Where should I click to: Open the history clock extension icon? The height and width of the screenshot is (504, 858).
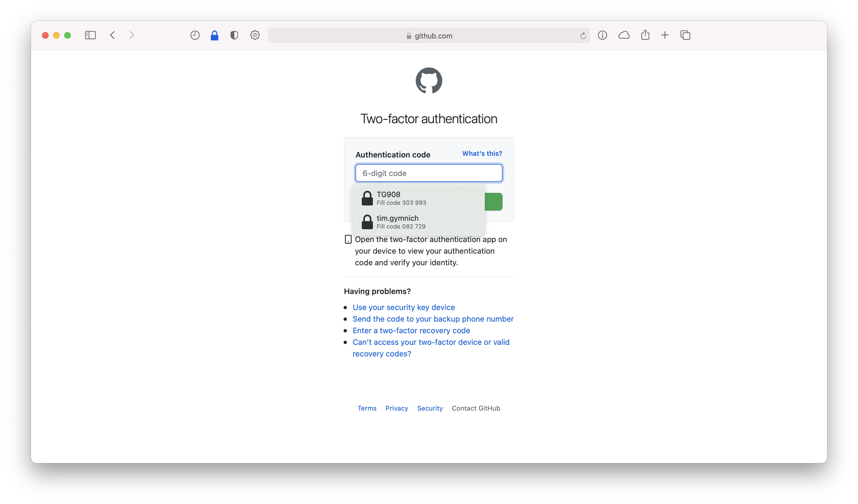tap(195, 35)
